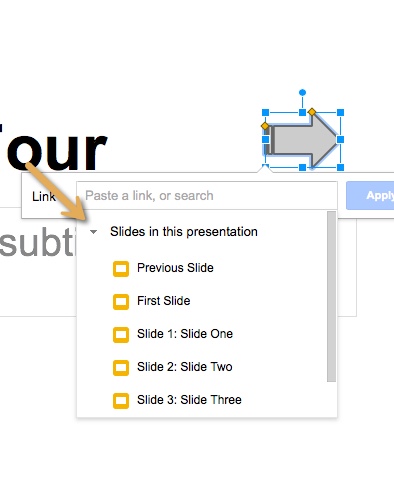This screenshot has height=480, width=394.
Task: Click the gray subtitle placeholder text
Action: pyautogui.click(x=38, y=242)
